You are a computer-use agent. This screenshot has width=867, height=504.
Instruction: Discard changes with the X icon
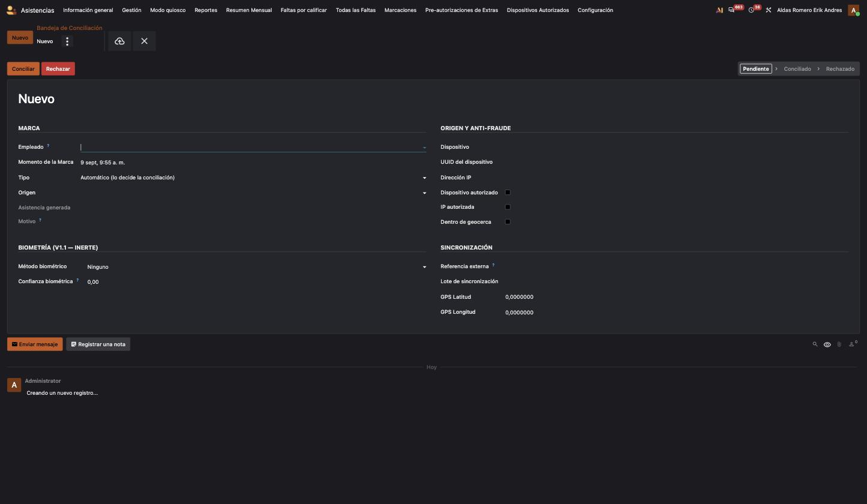click(x=144, y=41)
